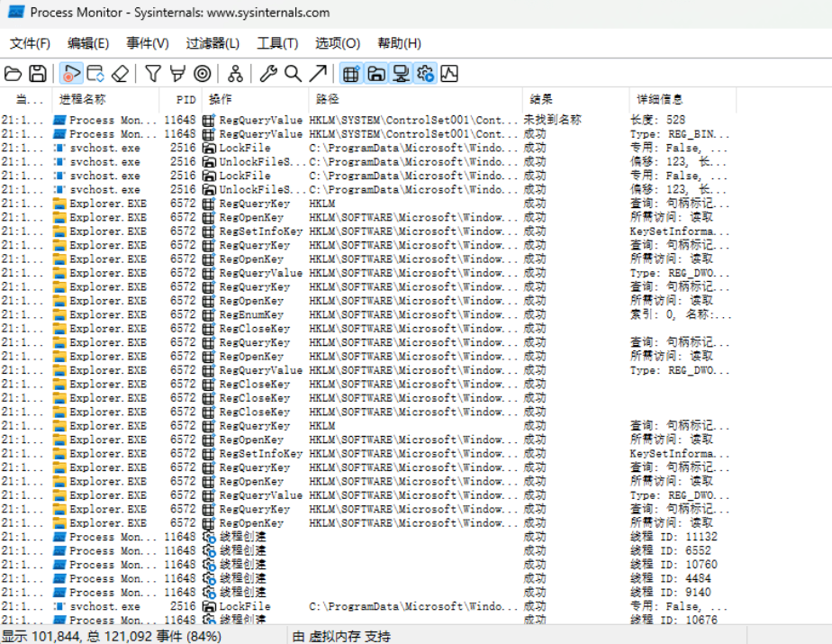This screenshot has height=644, width=832.
Task: Open Find using the magnifying glass icon
Action: pos(293,74)
